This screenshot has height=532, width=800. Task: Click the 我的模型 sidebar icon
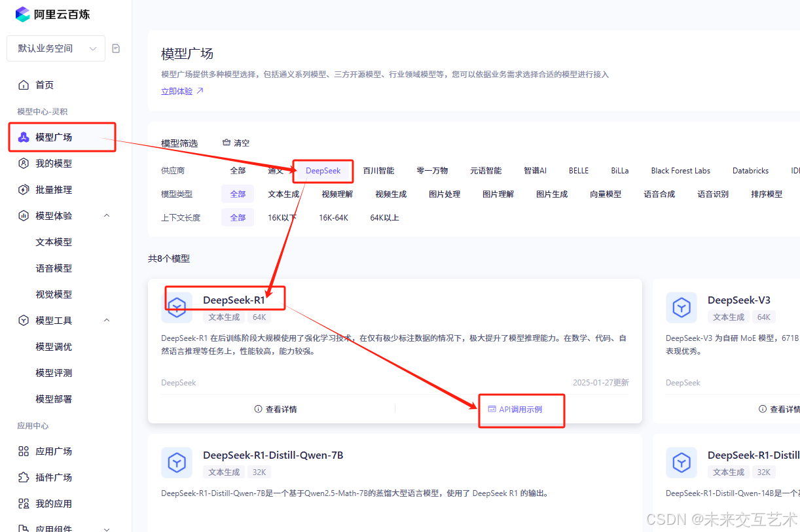click(x=24, y=164)
